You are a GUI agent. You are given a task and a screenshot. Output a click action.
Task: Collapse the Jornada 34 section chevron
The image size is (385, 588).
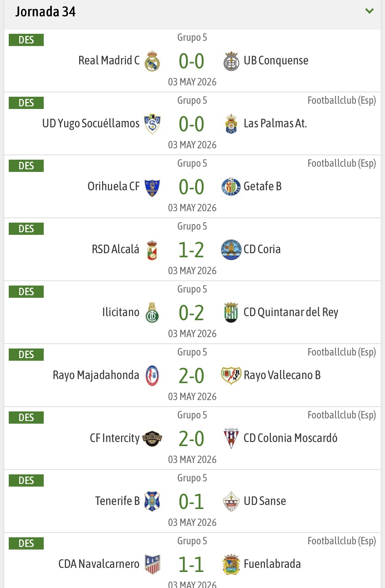tap(369, 11)
